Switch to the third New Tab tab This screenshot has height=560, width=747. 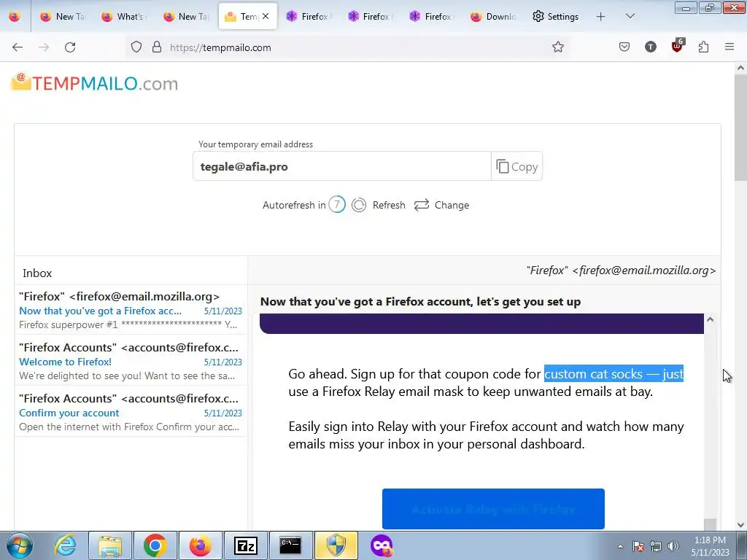(x=186, y=16)
